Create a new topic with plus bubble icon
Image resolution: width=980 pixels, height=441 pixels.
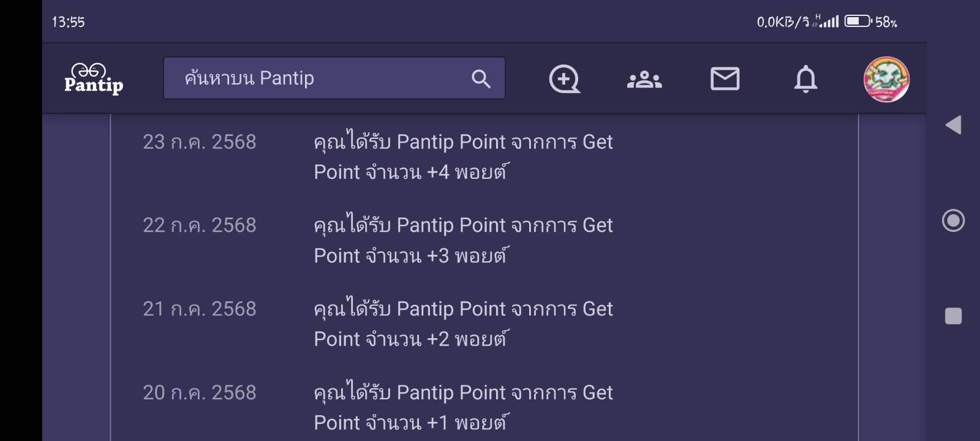coord(564,78)
